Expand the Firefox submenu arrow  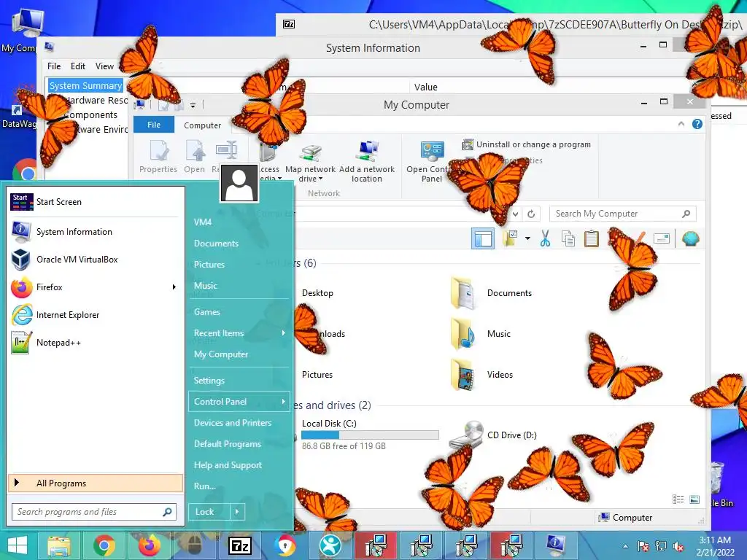(174, 287)
